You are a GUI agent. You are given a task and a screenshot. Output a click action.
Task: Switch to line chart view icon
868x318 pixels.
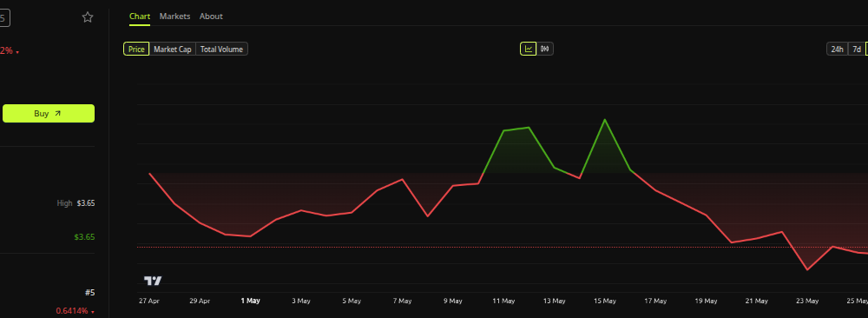click(x=529, y=49)
